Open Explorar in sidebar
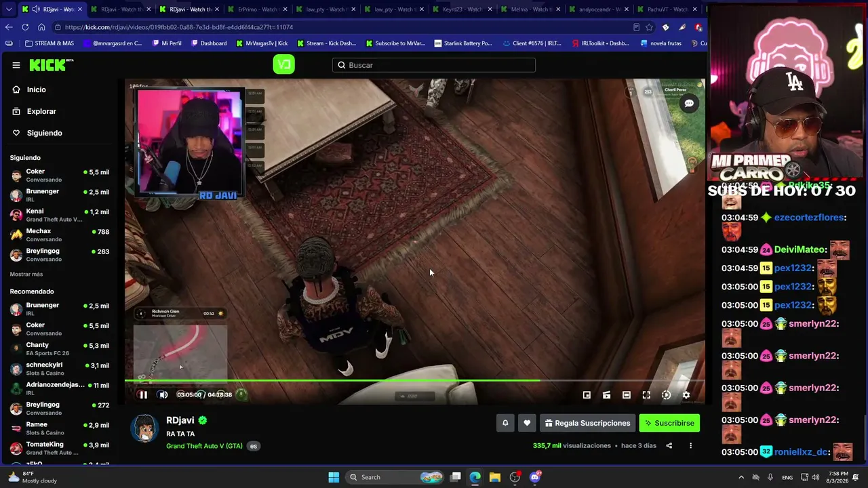 (x=41, y=111)
